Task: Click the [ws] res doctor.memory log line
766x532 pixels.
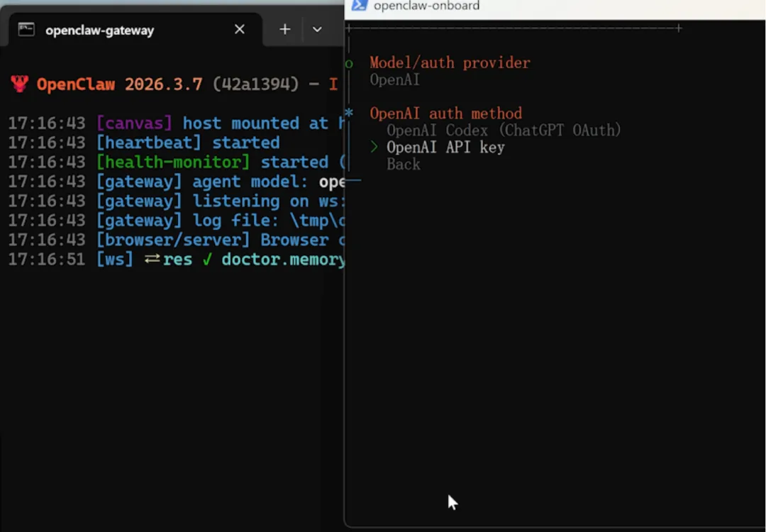Action: click(176, 260)
